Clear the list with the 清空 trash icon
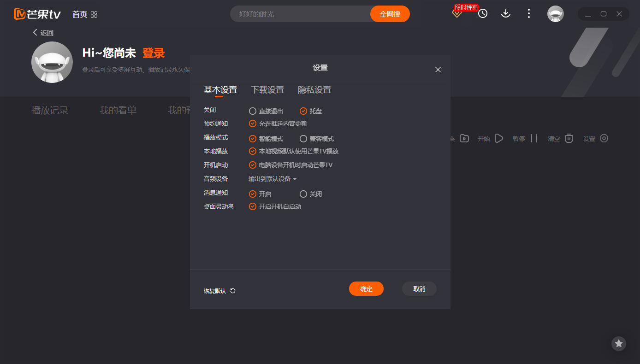 coord(569,138)
